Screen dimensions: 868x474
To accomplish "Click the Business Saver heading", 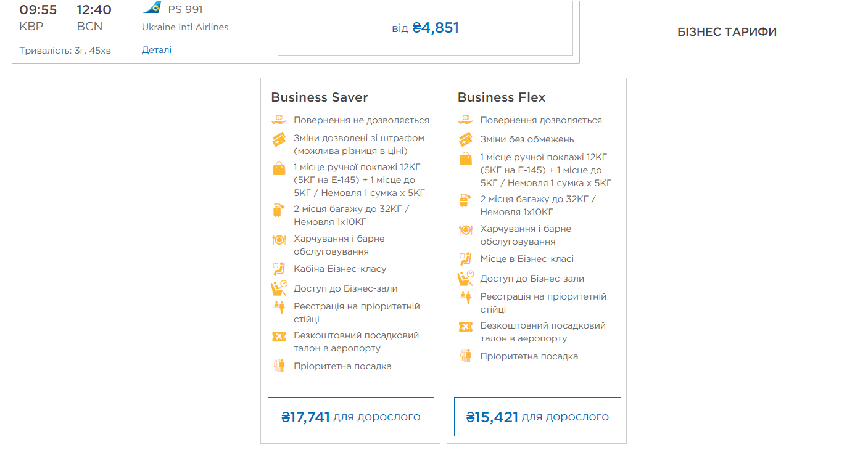I will (x=320, y=97).
